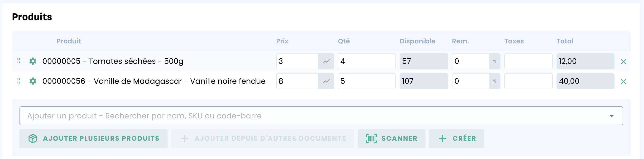Open Taxes selector for Vanille row

pos(528,81)
